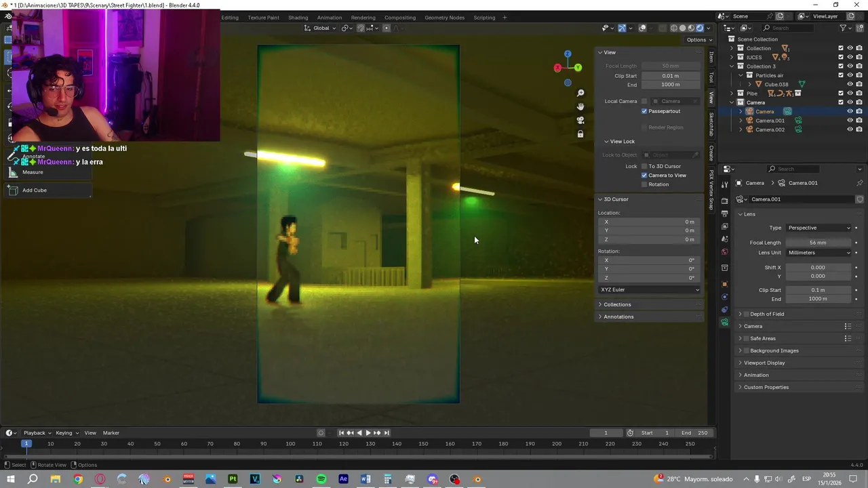868x488 pixels.
Task: Open After Effects from the taskbar
Action: click(343, 479)
